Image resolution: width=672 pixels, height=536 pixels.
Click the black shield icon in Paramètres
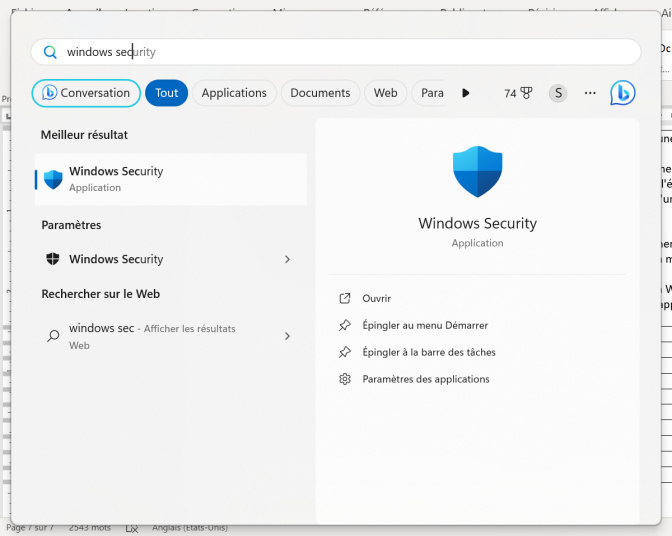[53, 259]
